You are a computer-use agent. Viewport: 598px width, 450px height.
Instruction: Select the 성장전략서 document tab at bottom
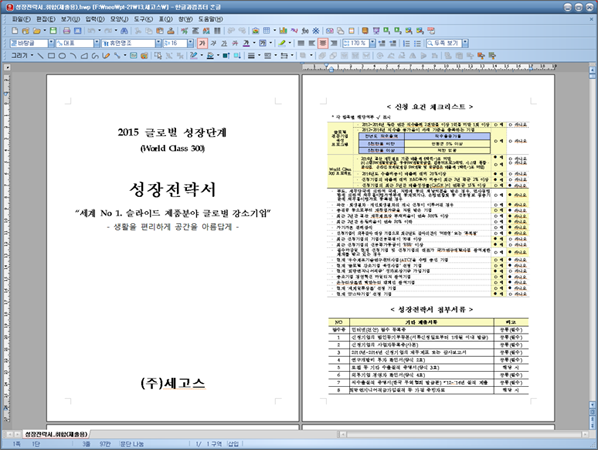pos(56,434)
